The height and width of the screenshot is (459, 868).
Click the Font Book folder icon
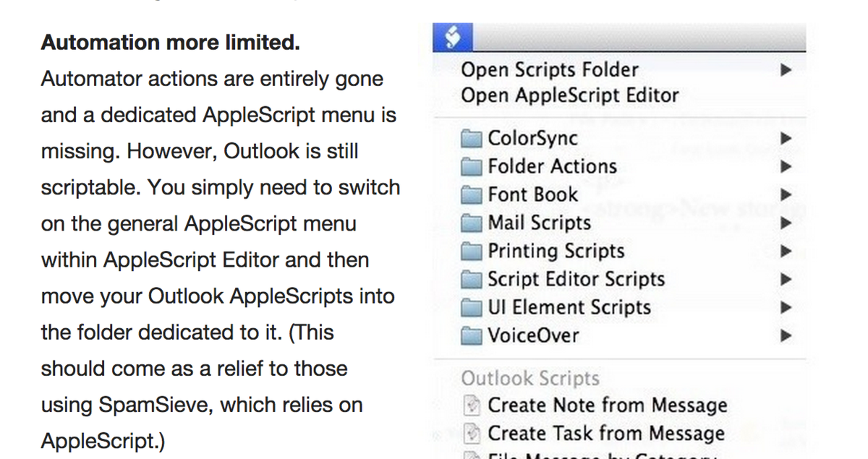click(472, 195)
